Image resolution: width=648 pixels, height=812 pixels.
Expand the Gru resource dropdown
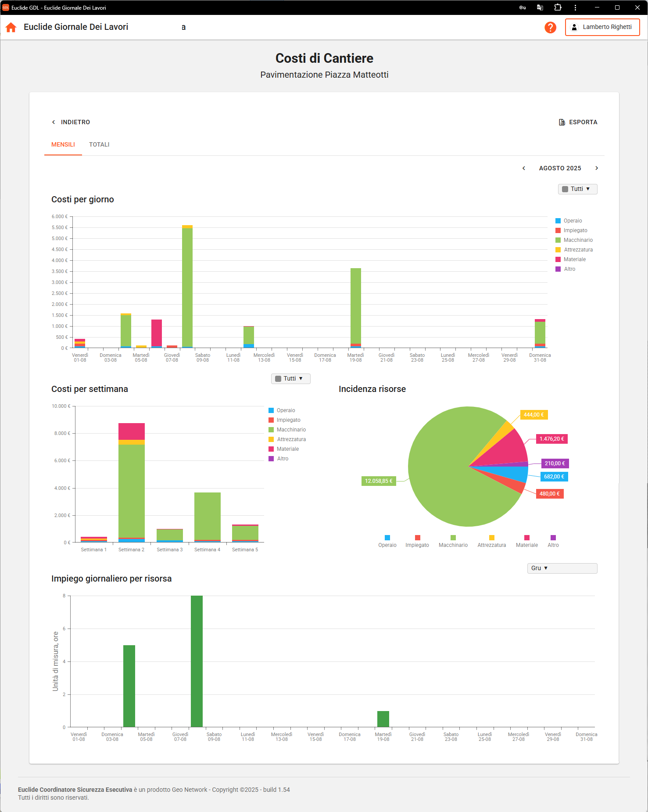coord(562,568)
